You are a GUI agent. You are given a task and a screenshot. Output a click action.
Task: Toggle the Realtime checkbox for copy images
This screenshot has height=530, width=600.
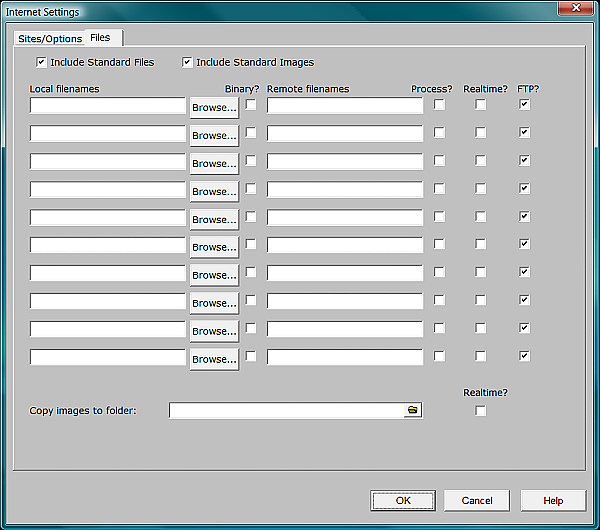(x=481, y=411)
